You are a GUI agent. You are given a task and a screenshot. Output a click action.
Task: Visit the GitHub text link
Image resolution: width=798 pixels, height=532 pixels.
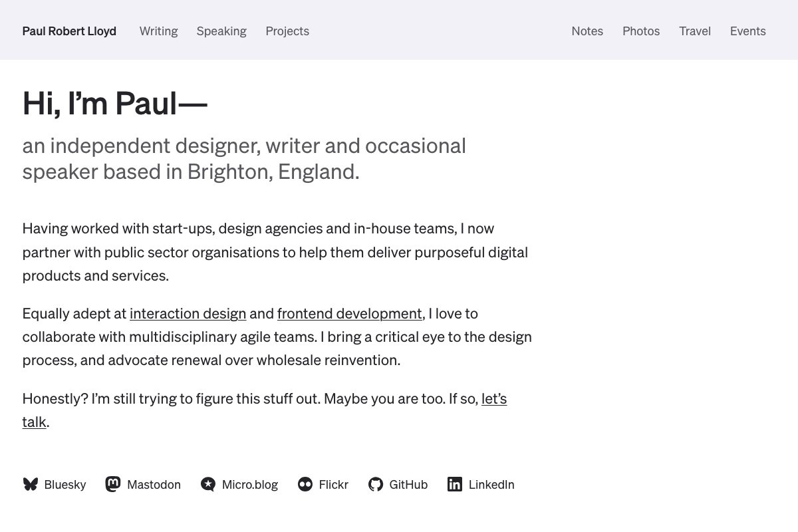[408, 485]
